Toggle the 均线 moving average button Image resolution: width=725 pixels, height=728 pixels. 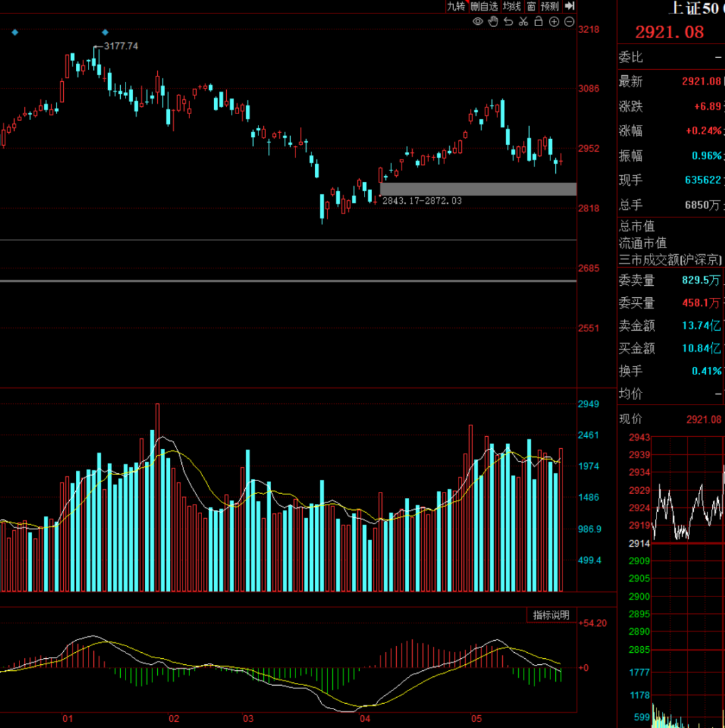(512, 6)
